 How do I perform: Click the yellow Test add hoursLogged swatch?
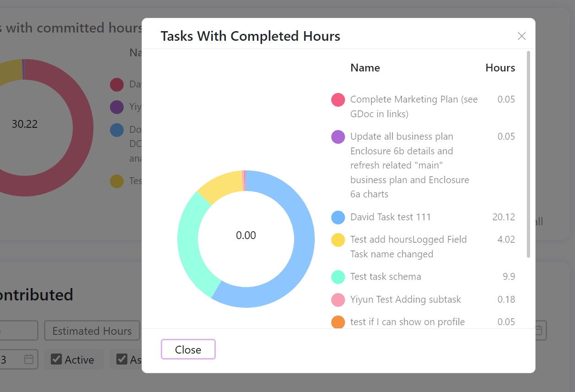tap(338, 240)
